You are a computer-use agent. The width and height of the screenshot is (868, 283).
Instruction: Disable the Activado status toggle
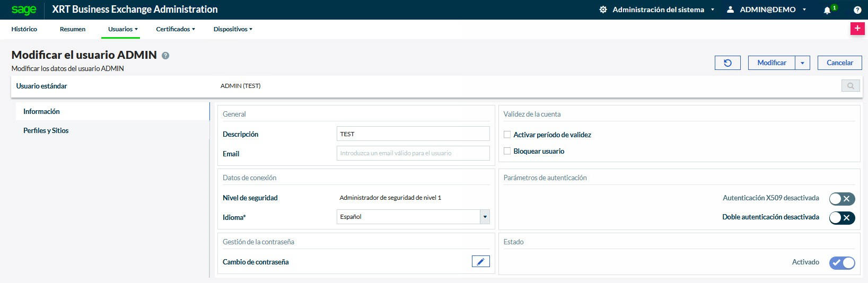(841, 263)
